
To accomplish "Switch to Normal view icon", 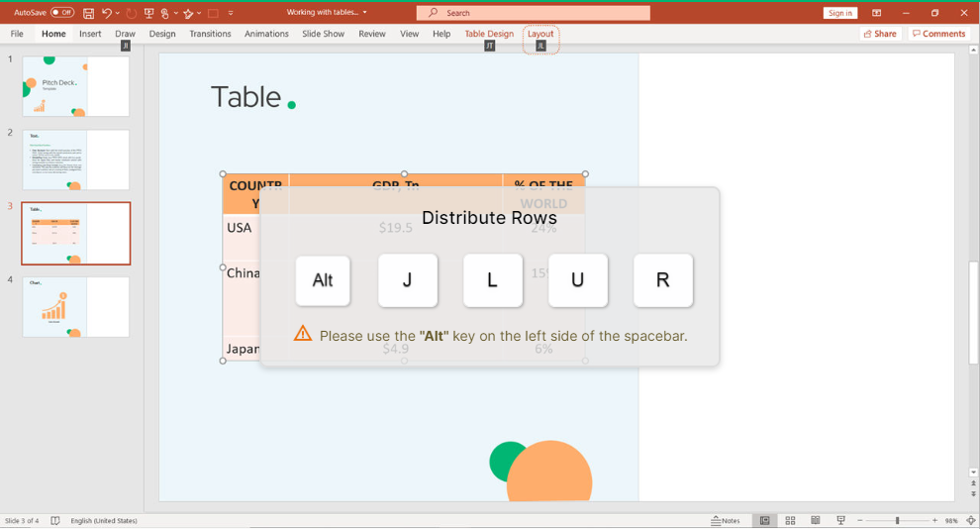I will tap(764, 520).
